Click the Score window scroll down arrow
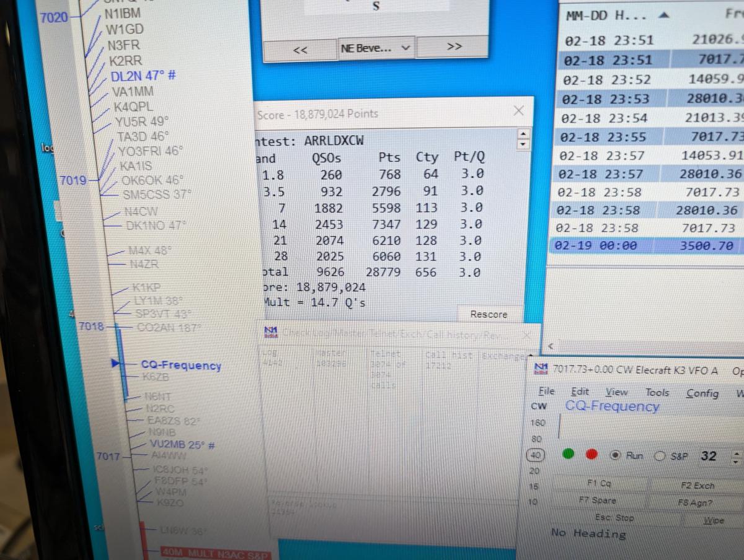This screenshot has width=744, height=560. [524, 144]
